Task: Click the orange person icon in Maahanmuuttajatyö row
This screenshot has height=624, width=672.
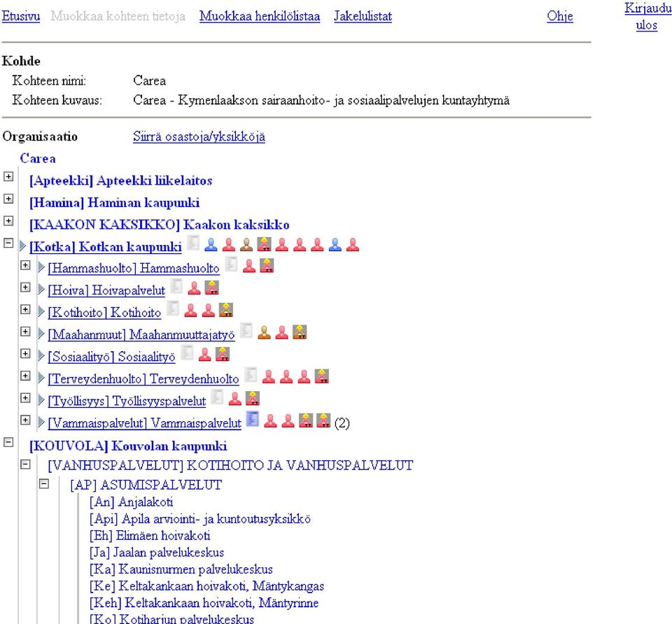Action: pos(264,332)
